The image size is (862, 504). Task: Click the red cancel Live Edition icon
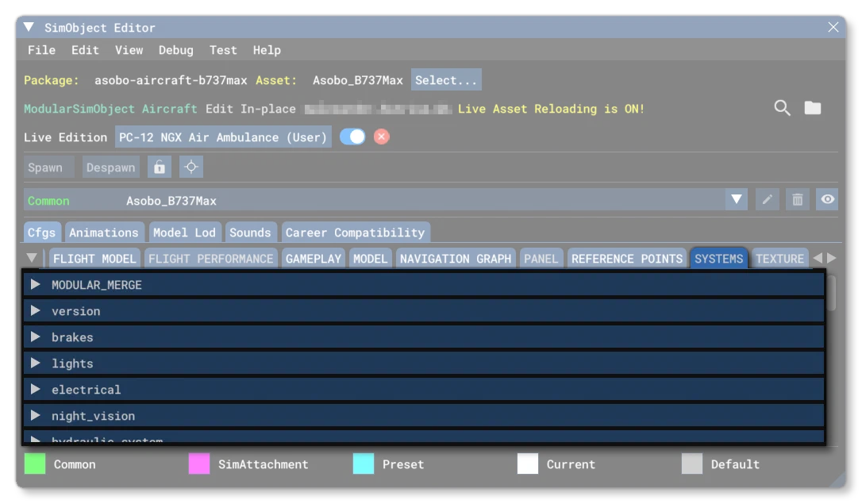382,137
